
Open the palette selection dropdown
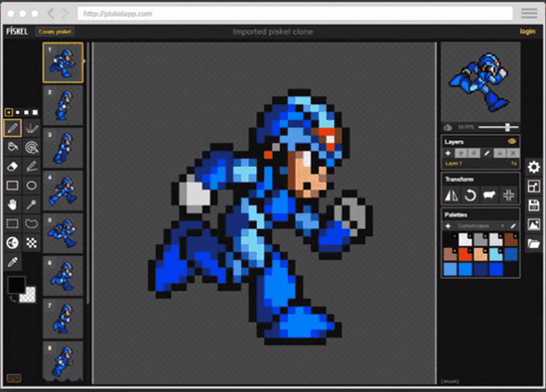point(481,226)
